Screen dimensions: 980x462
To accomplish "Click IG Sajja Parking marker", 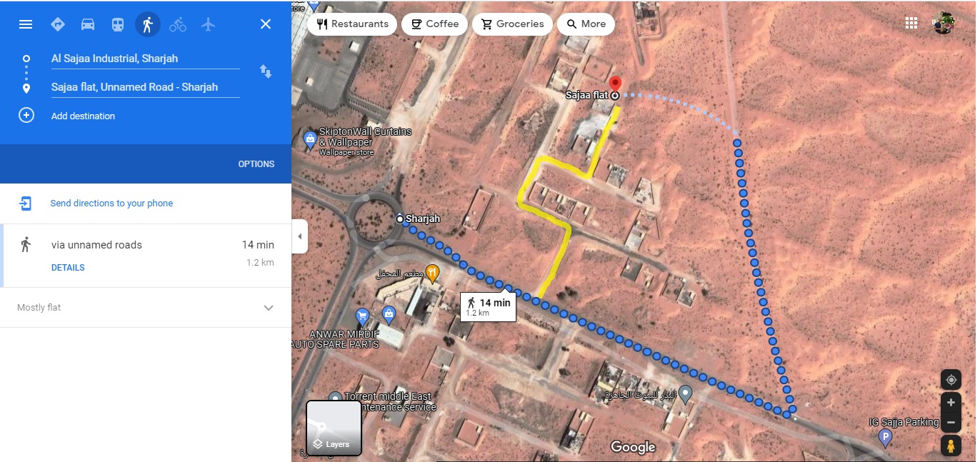I will pyautogui.click(x=885, y=438).
